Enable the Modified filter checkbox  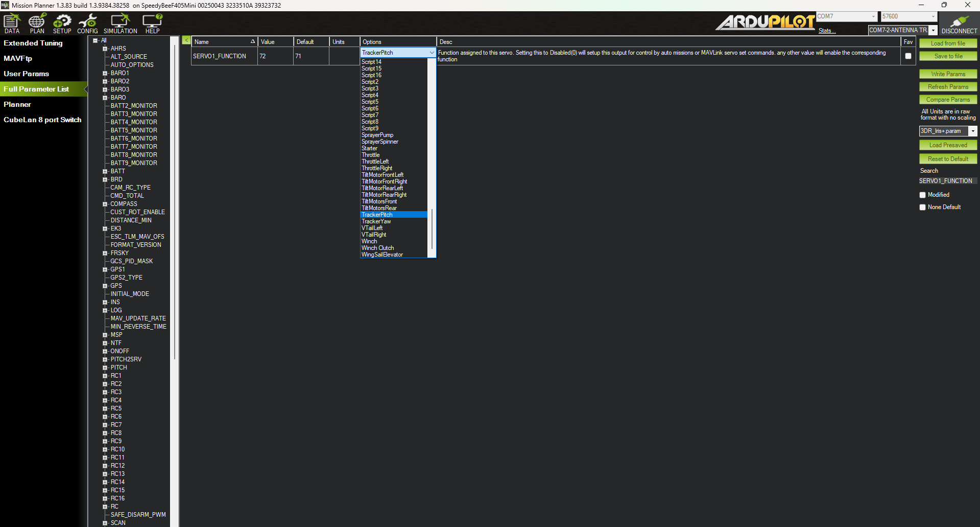[922, 195]
